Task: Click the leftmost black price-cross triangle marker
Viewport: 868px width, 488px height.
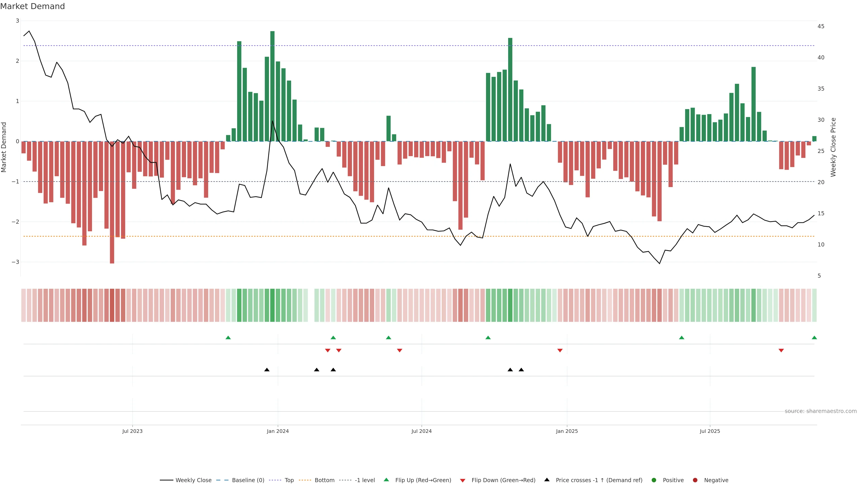Action: pos(267,370)
